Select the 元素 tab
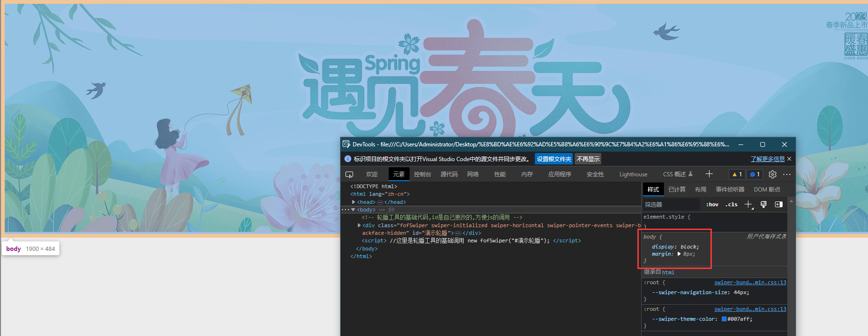This screenshot has height=336, width=868. (x=399, y=174)
